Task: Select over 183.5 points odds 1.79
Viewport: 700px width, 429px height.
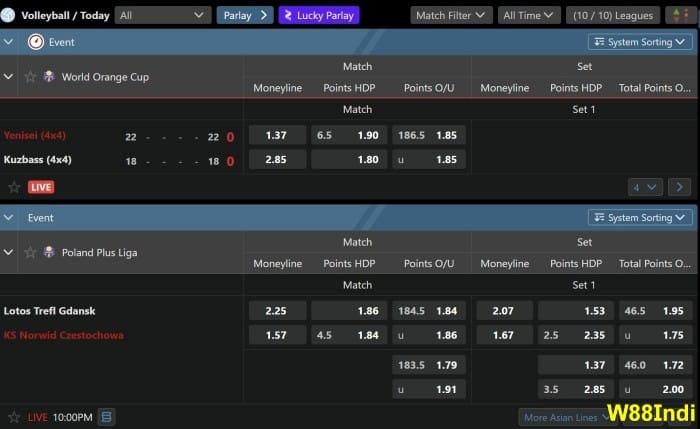Action: pyautogui.click(x=429, y=365)
